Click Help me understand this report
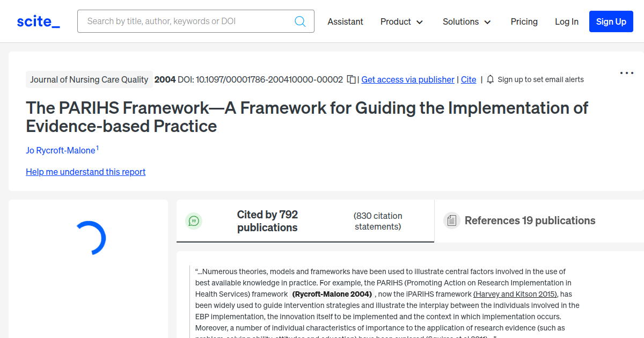 coord(86,172)
